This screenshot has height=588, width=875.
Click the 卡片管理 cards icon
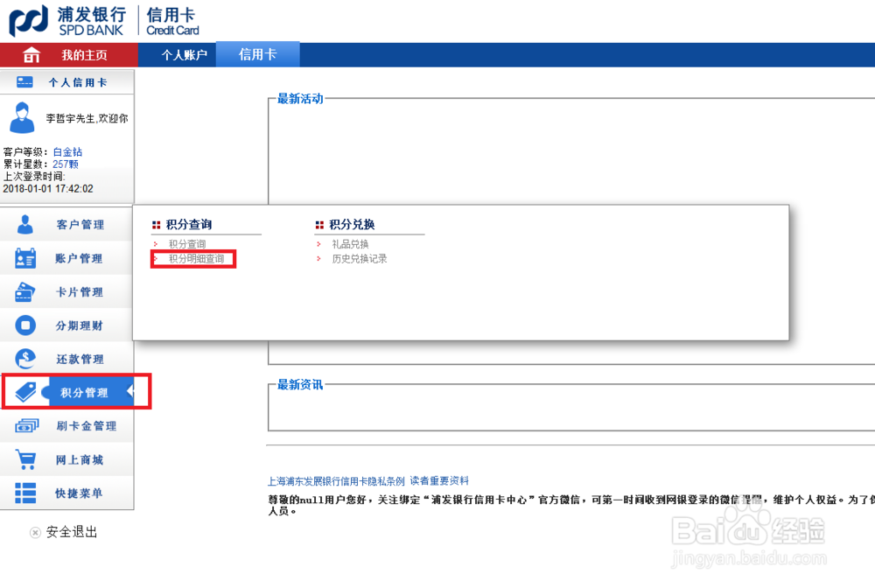click(x=24, y=291)
